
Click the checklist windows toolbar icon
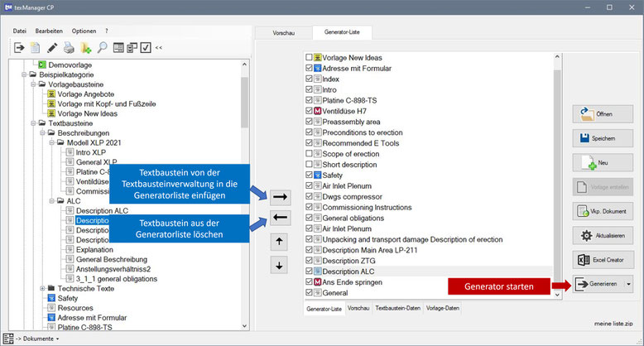[x=132, y=48]
